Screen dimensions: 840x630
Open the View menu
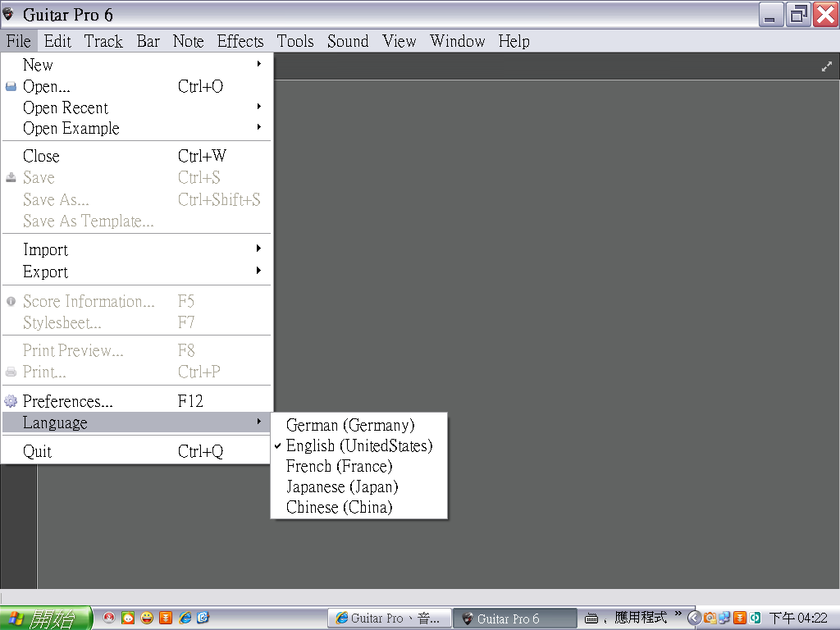[399, 41]
